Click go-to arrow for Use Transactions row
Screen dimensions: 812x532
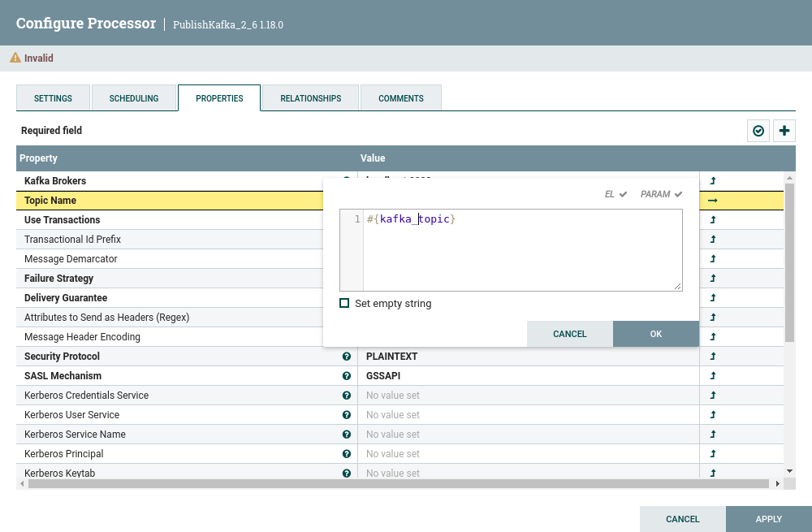713,219
